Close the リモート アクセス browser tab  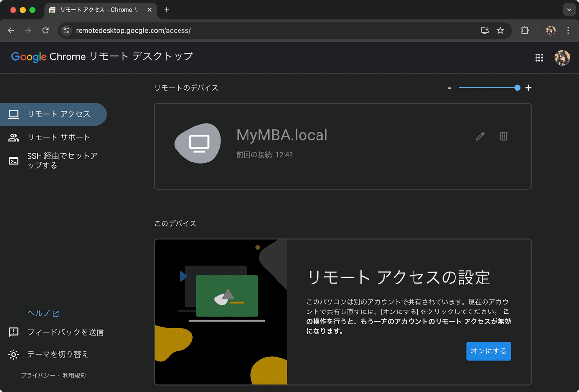tap(148, 10)
